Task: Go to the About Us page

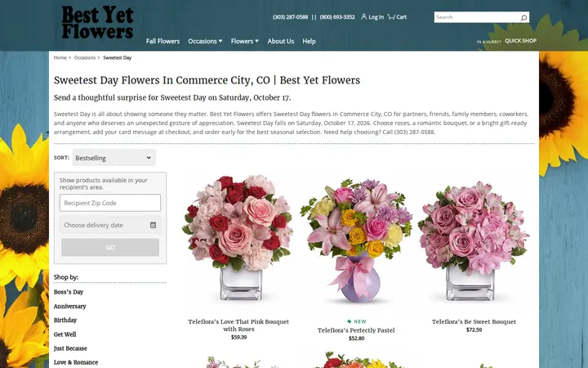Action: coord(280,41)
